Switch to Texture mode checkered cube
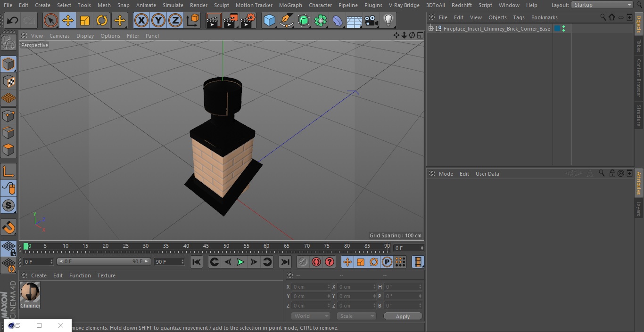This screenshot has height=332, width=644. click(x=8, y=81)
